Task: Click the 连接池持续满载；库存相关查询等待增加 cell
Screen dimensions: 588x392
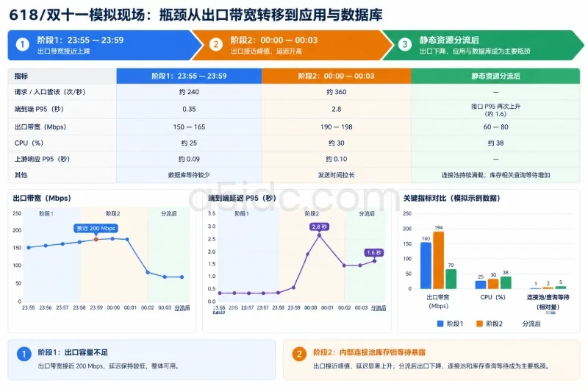Action: click(495, 175)
